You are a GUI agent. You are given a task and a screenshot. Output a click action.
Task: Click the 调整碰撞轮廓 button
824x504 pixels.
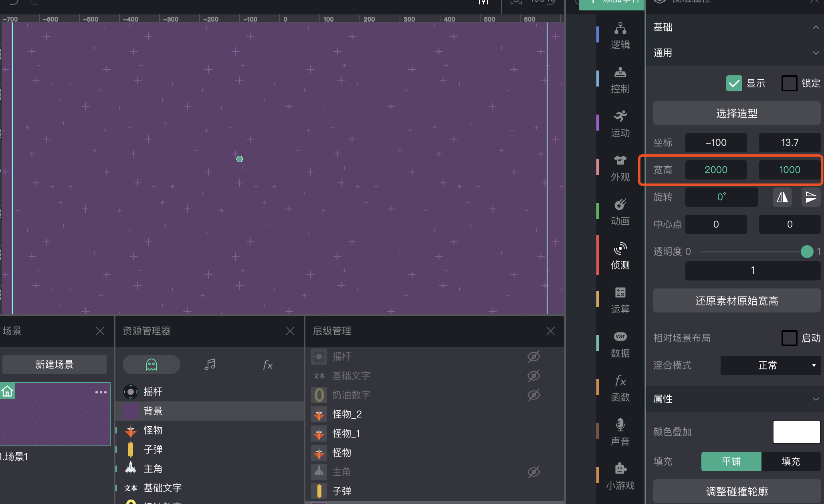(737, 491)
